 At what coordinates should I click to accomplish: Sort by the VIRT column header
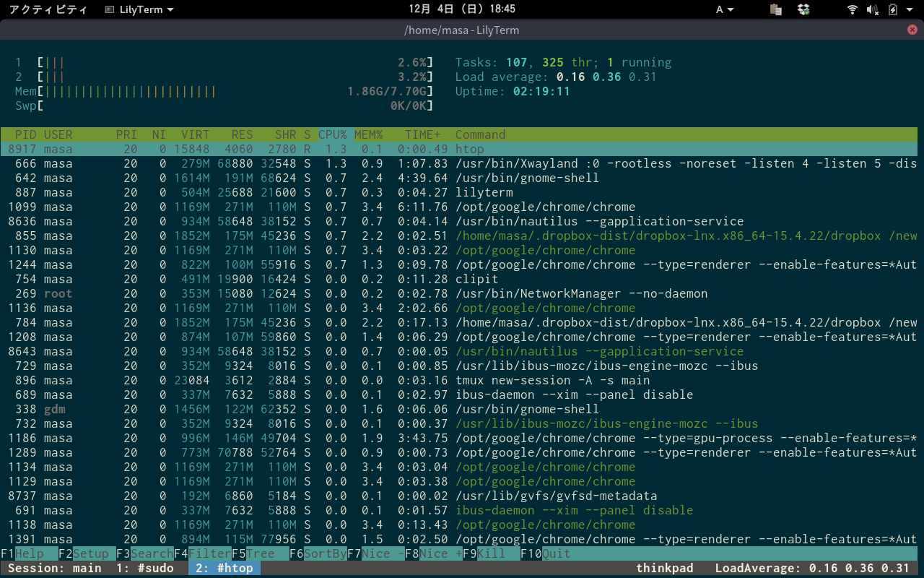[196, 134]
